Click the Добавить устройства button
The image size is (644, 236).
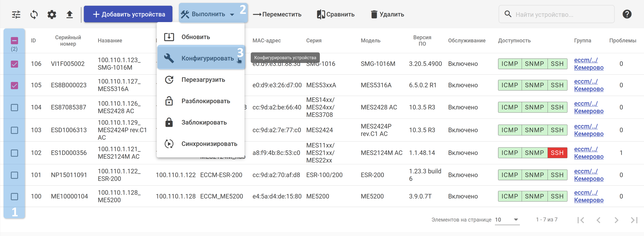[128, 14]
